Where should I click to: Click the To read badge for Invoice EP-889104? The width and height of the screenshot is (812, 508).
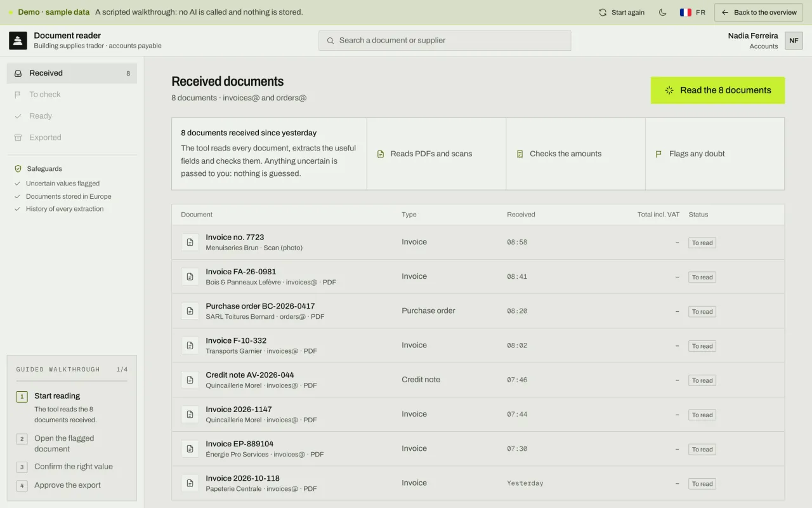702,449
